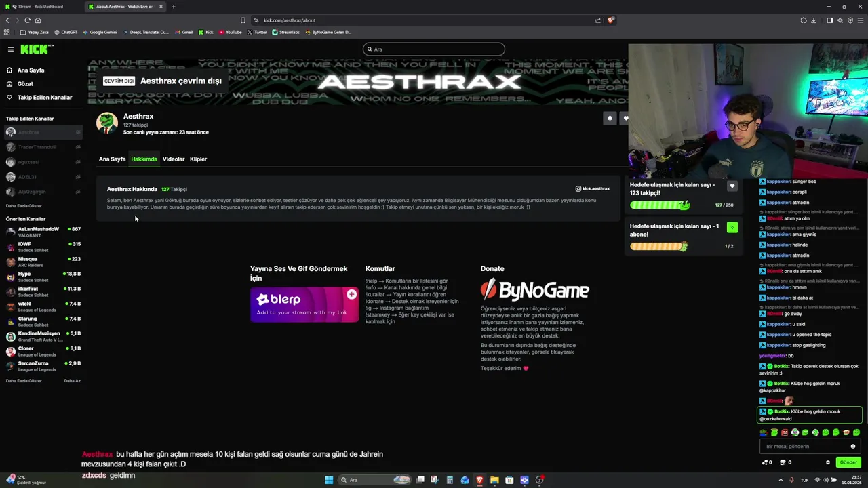
Task: Open KendineMuzisyen channel
Action: [x=43, y=336]
